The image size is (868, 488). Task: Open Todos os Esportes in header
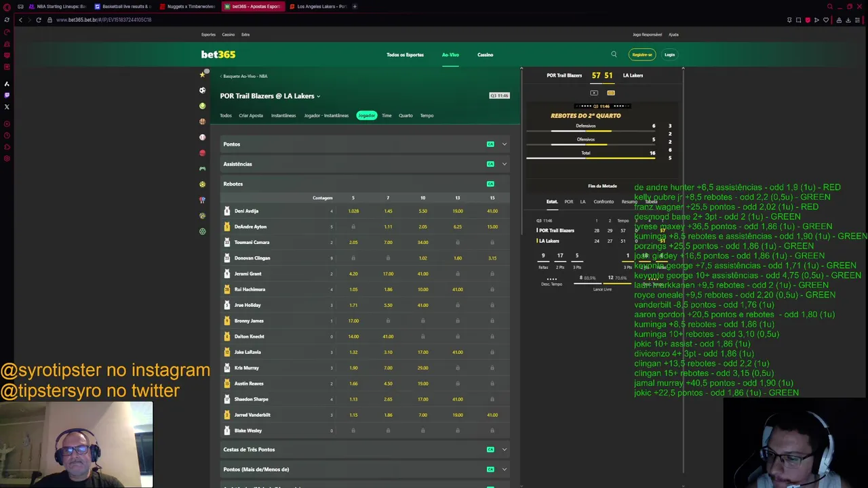pyautogui.click(x=405, y=55)
